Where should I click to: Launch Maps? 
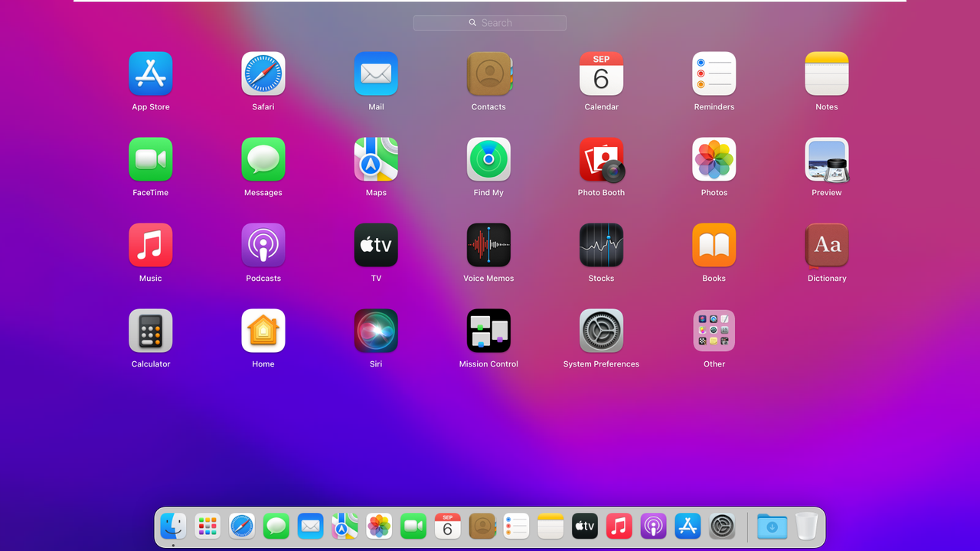click(x=376, y=160)
